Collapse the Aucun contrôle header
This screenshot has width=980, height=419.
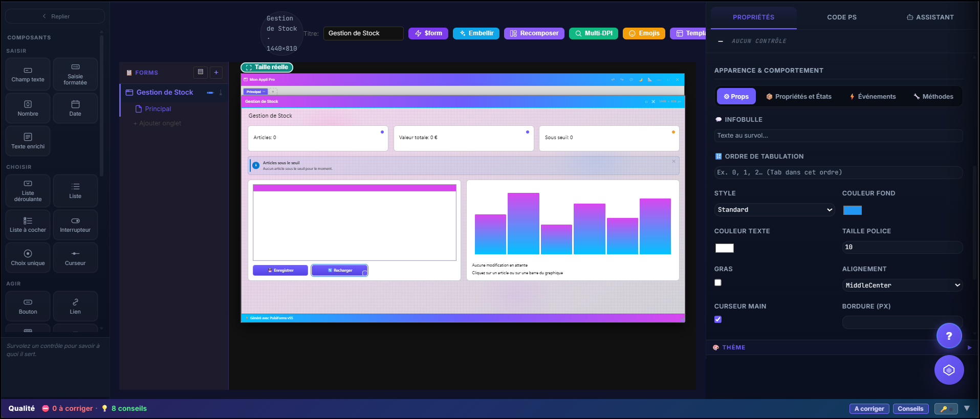pyautogui.click(x=721, y=41)
